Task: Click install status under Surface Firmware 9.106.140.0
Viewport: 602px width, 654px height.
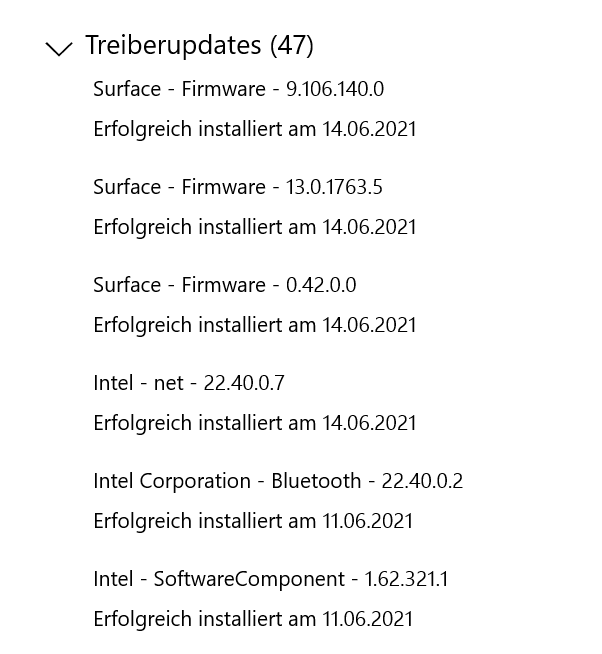Action: pyautogui.click(x=254, y=129)
